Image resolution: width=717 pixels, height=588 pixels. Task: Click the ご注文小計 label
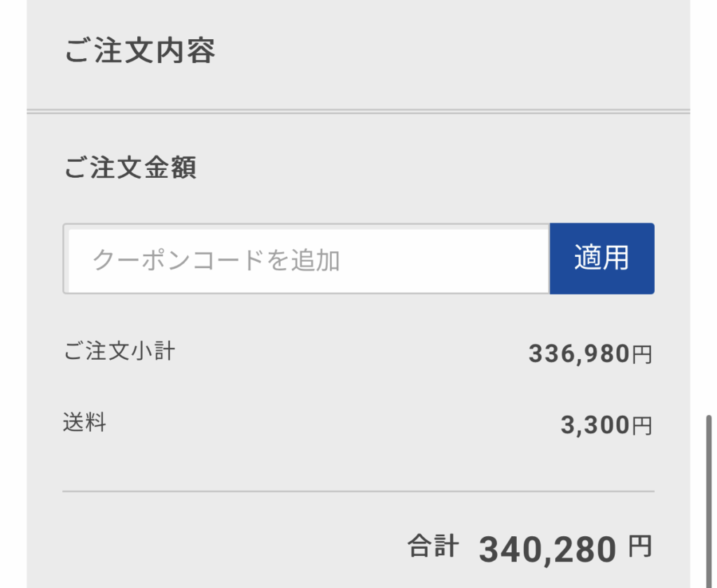[x=119, y=351]
